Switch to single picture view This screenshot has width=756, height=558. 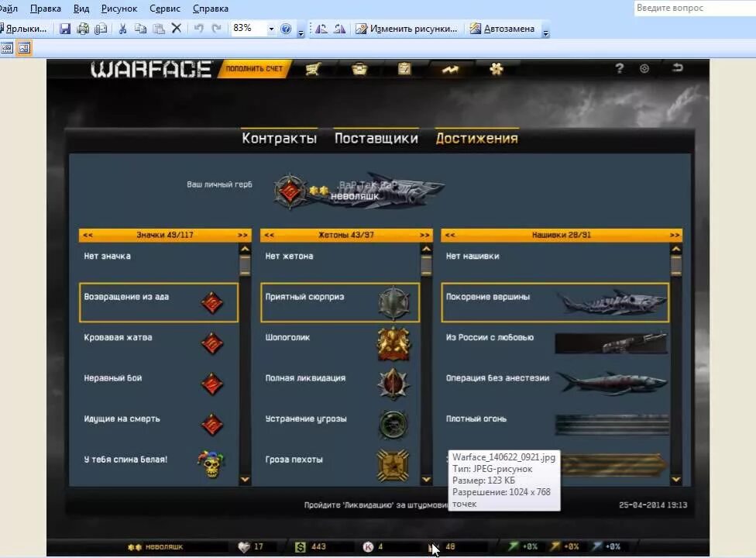pyautogui.click(x=23, y=48)
